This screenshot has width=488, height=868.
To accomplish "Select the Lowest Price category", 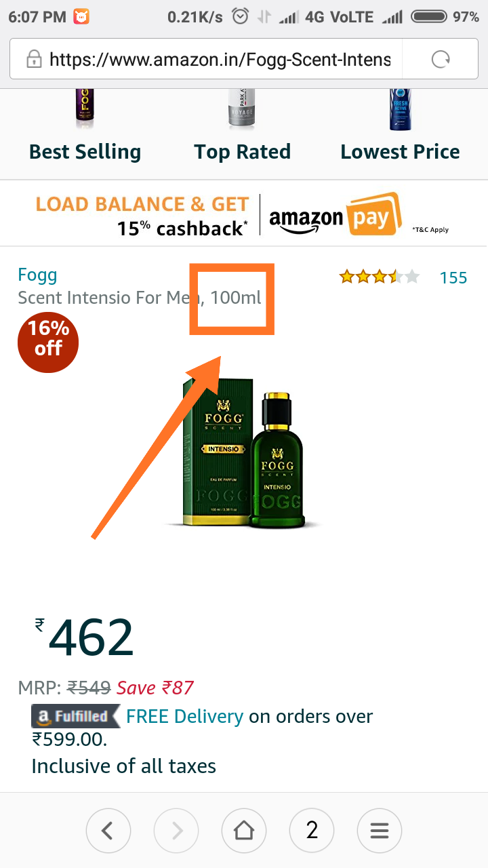I will click(x=400, y=152).
